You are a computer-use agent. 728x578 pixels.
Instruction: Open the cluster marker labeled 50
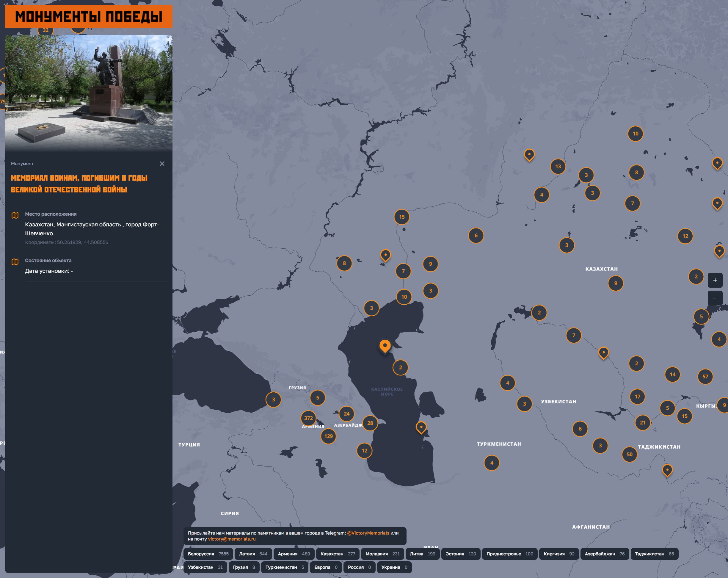coord(629,454)
